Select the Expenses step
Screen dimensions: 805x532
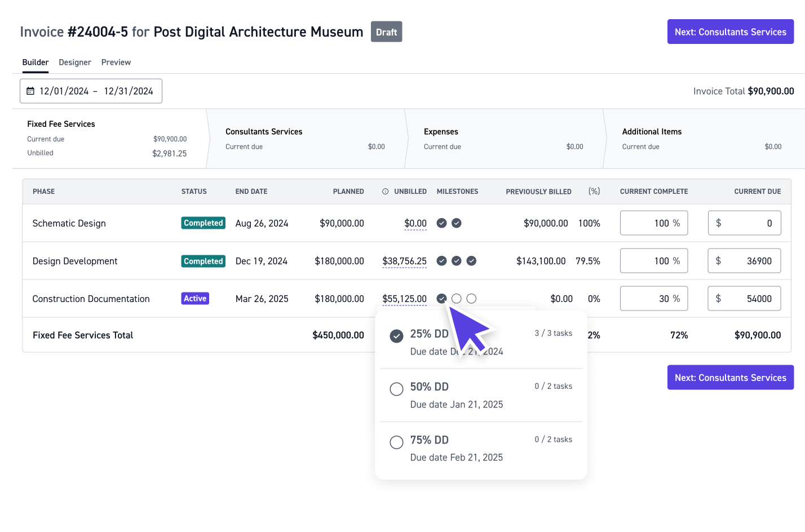tap(504, 139)
